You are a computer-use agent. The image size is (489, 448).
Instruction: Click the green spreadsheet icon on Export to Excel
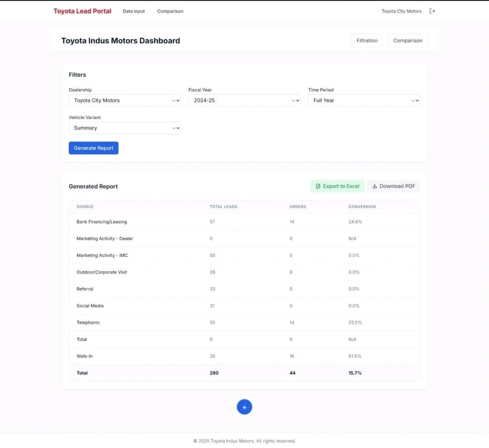(x=317, y=186)
